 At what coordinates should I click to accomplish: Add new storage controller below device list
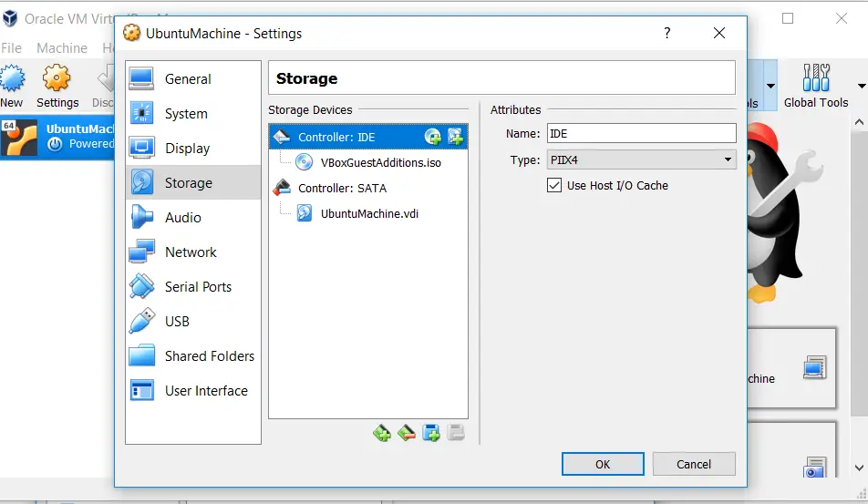[382, 433]
